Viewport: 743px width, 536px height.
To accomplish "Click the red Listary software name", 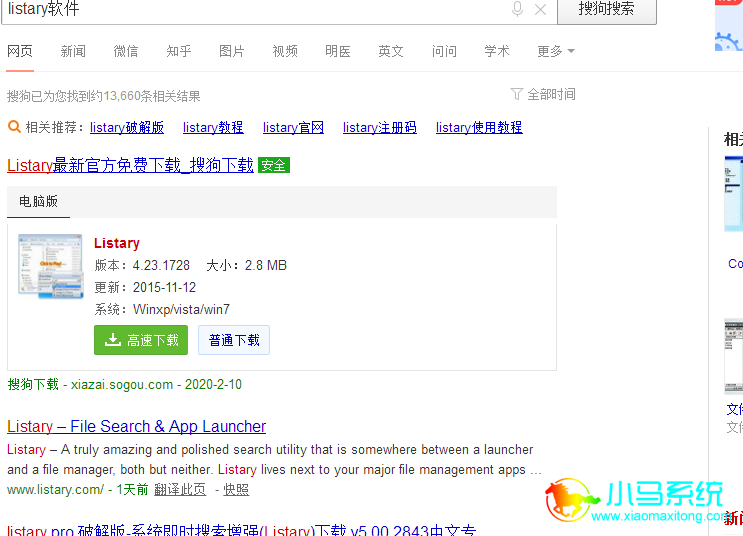I will 117,243.
